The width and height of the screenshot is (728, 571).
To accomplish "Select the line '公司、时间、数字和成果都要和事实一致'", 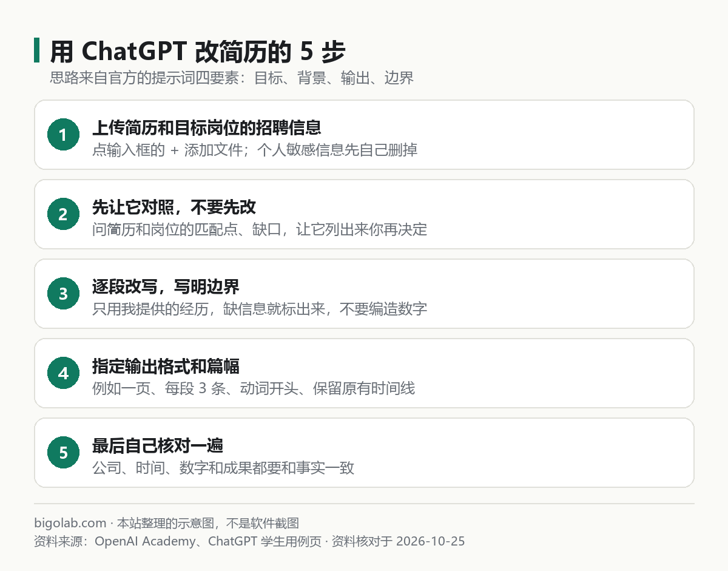I will [223, 468].
